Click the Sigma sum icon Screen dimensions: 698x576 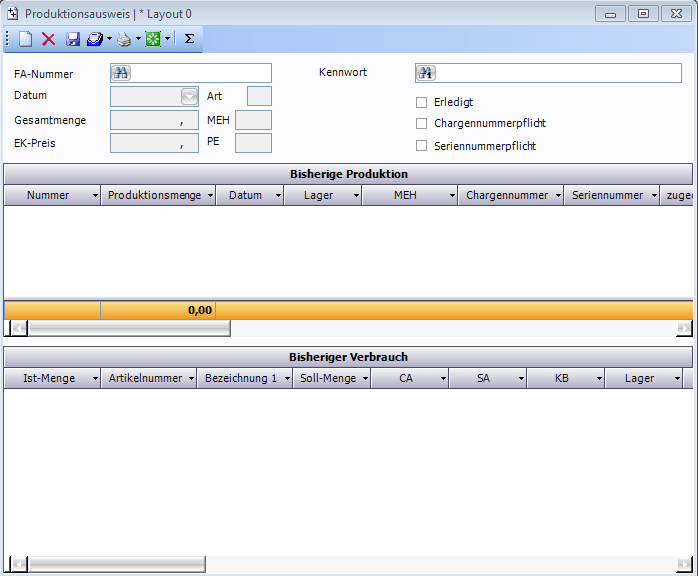[x=189, y=39]
